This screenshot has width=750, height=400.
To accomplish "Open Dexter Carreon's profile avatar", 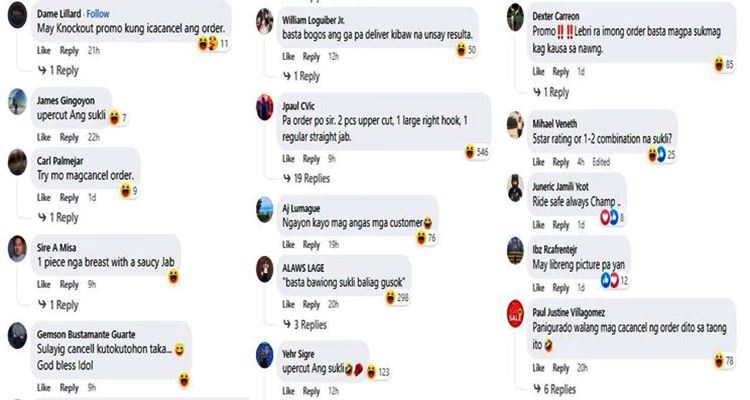I will coord(515,17).
